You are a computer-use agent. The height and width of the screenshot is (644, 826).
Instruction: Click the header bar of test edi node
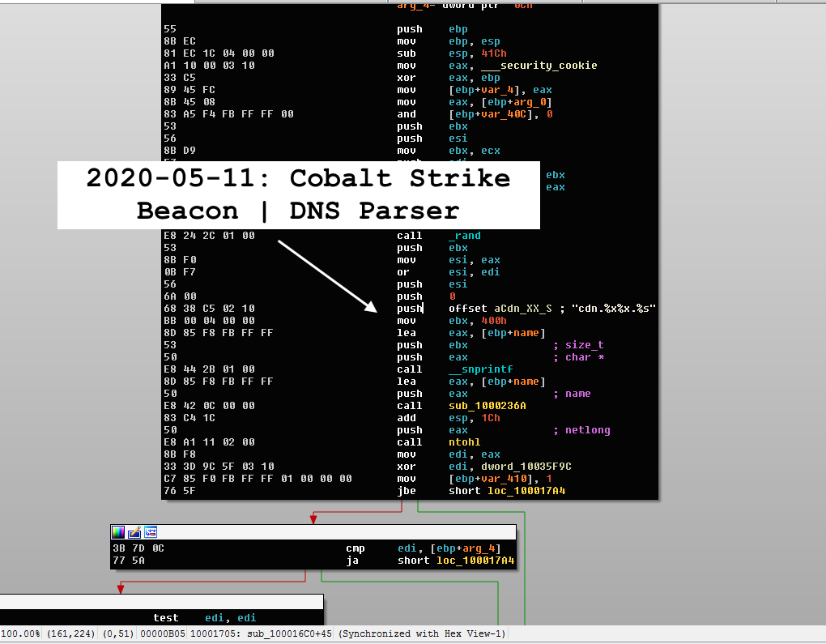pyautogui.click(x=161, y=602)
